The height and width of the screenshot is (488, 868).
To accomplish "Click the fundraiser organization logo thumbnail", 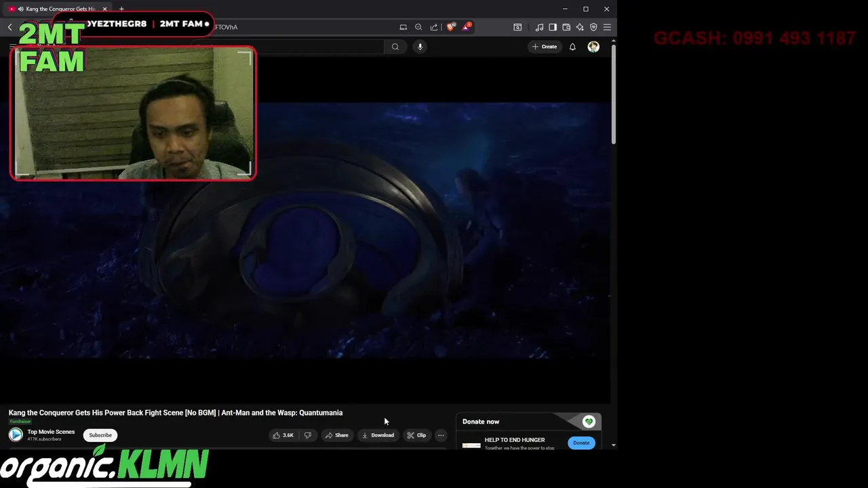I will tap(471, 445).
